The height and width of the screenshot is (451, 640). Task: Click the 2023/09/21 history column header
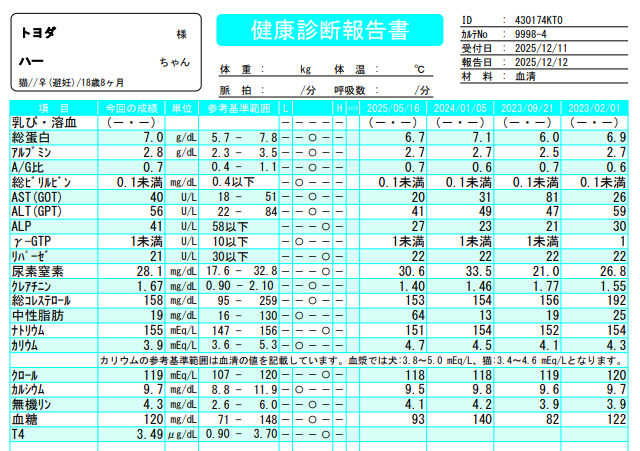tap(527, 108)
